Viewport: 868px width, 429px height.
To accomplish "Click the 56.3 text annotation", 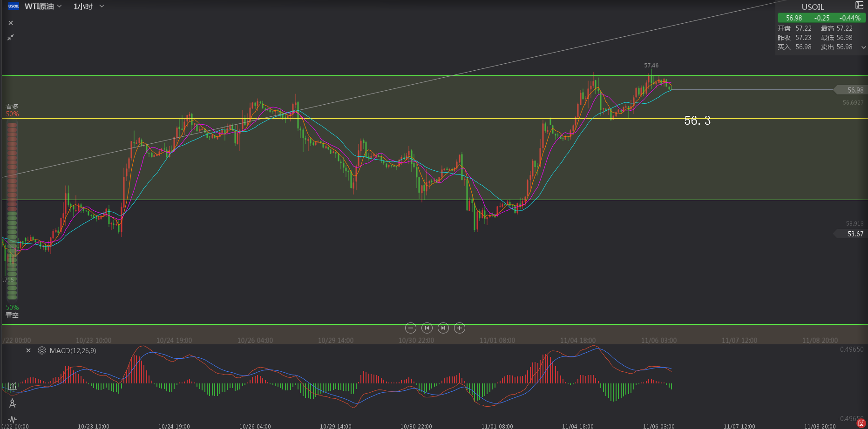I will [697, 121].
